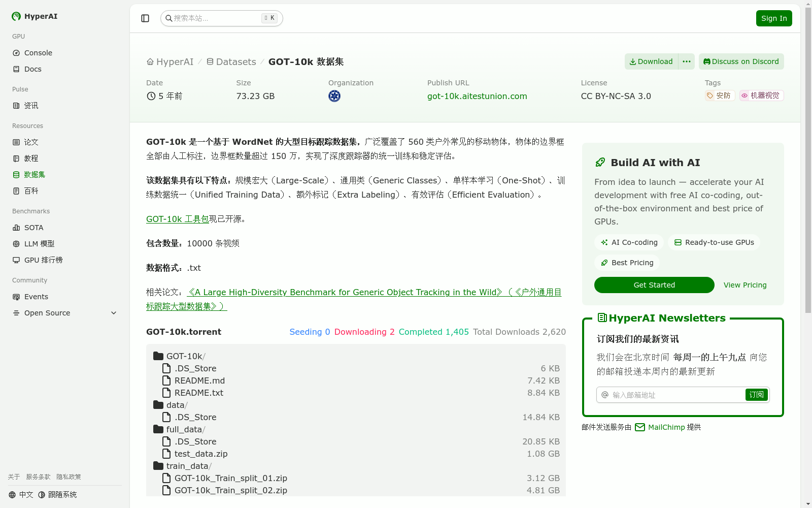Click the 服务条款 footer link
This screenshot has width=812, height=508.
click(x=38, y=477)
